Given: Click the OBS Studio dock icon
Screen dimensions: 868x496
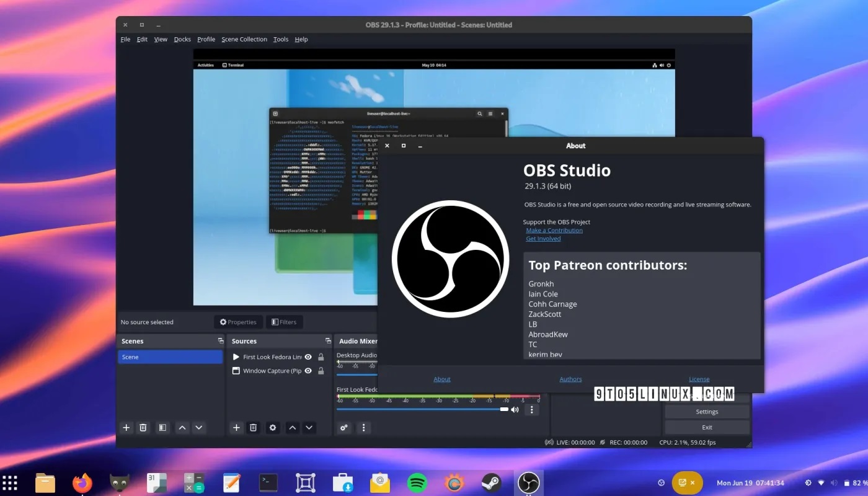Looking at the screenshot, I should pyautogui.click(x=529, y=482).
